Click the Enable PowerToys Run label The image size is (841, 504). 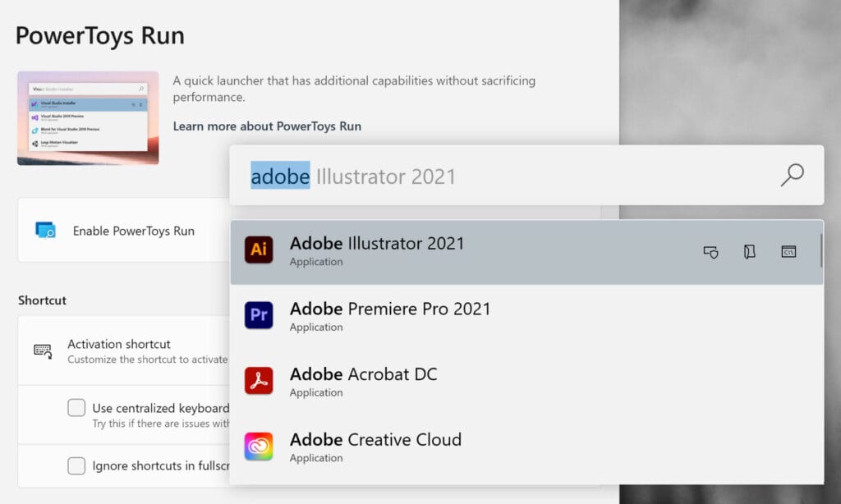134,231
